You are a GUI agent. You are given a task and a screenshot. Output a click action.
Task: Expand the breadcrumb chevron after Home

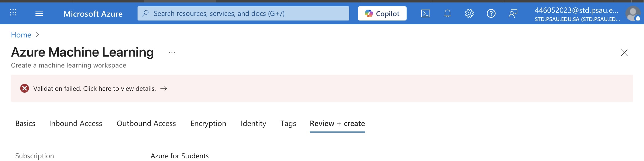[38, 35]
